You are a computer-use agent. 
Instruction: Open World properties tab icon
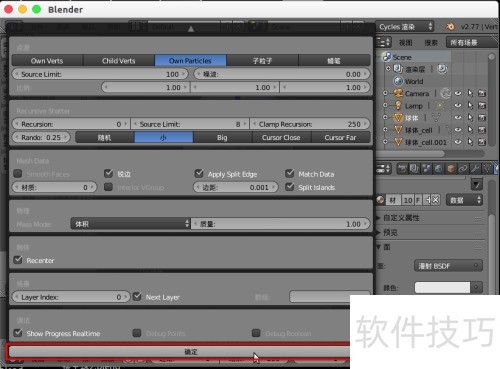coord(438,169)
